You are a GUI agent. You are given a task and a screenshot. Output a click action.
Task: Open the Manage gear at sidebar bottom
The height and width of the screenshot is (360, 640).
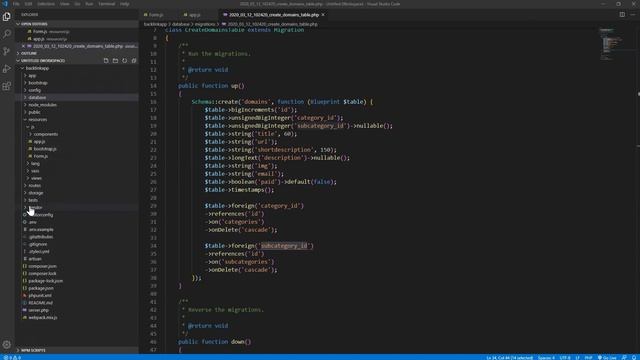[x=7, y=344]
